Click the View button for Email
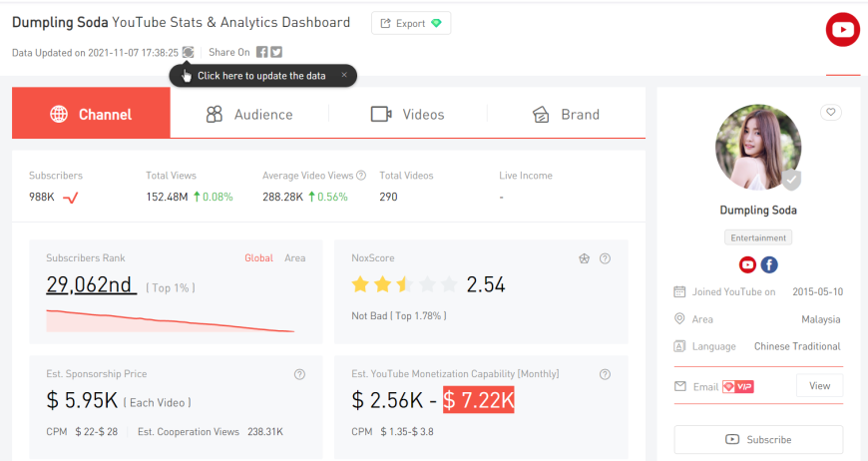The width and height of the screenshot is (868, 461). point(819,386)
